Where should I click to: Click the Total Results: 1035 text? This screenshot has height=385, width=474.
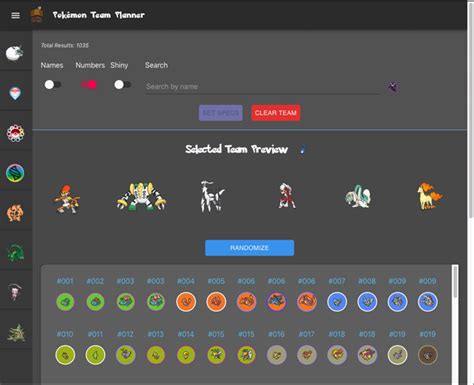(65, 45)
